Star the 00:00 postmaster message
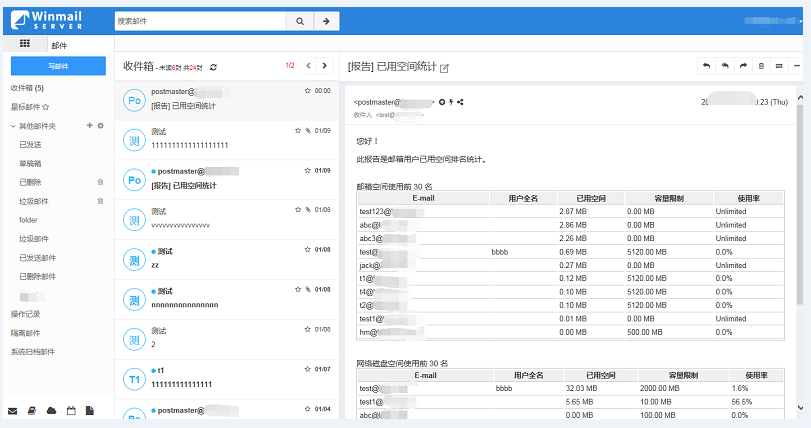 click(x=307, y=90)
